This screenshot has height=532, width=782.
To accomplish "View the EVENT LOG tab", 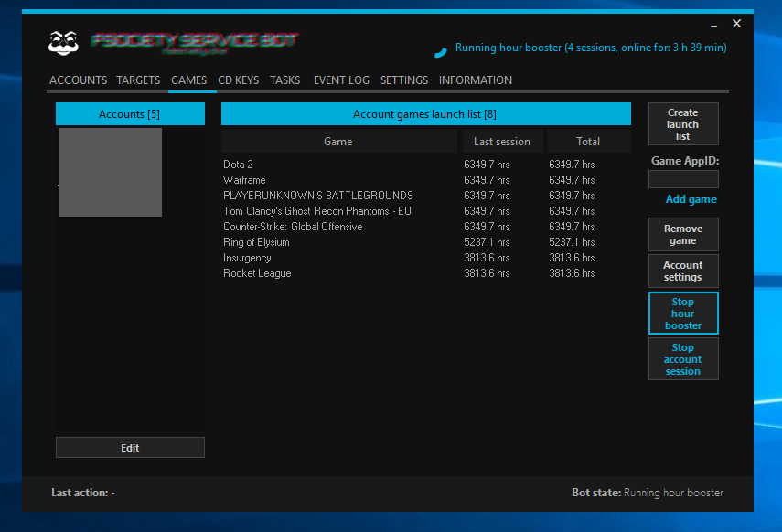I will click(x=341, y=80).
